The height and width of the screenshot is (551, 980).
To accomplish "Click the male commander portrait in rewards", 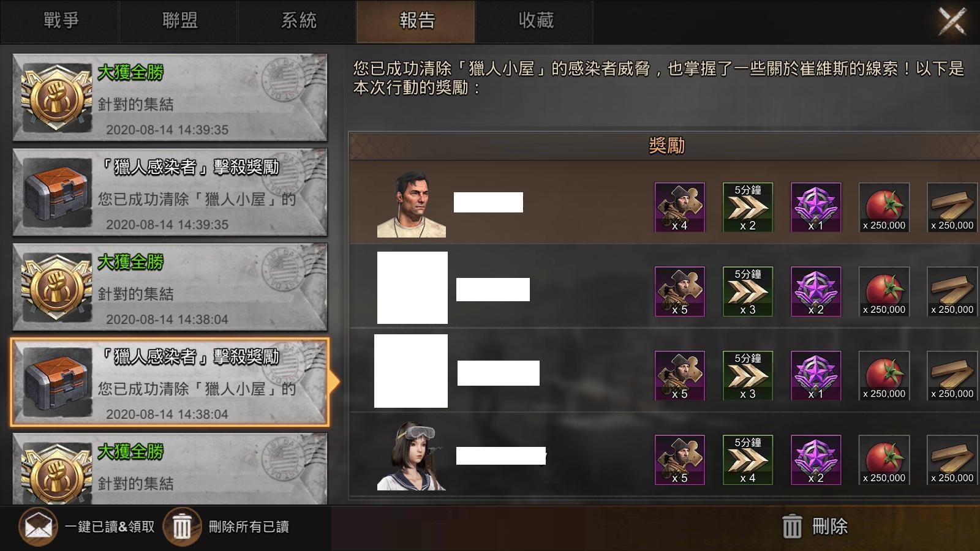I will coord(412,204).
